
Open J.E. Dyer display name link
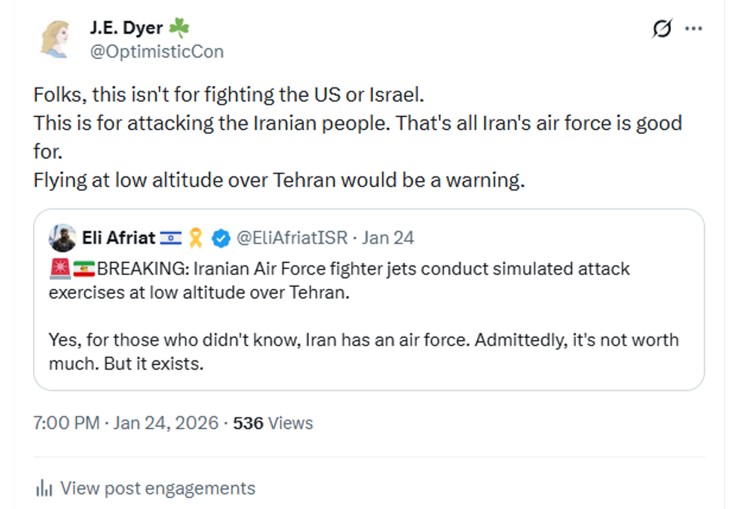125,28
